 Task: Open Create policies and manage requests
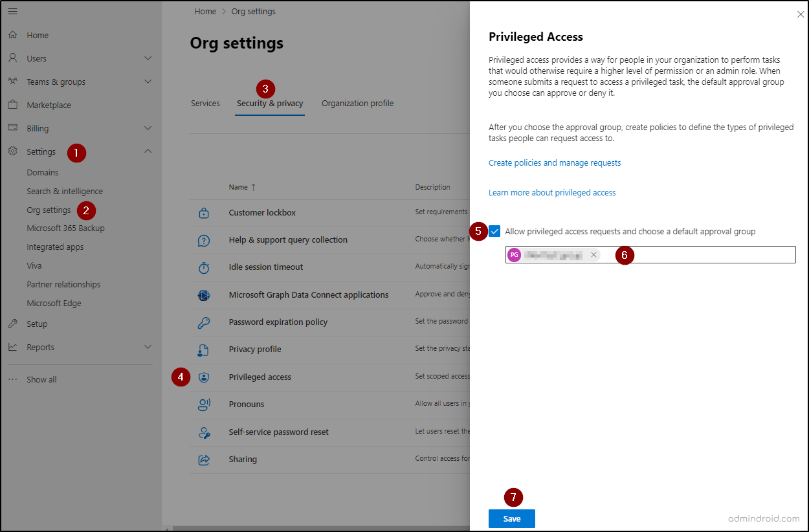555,162
